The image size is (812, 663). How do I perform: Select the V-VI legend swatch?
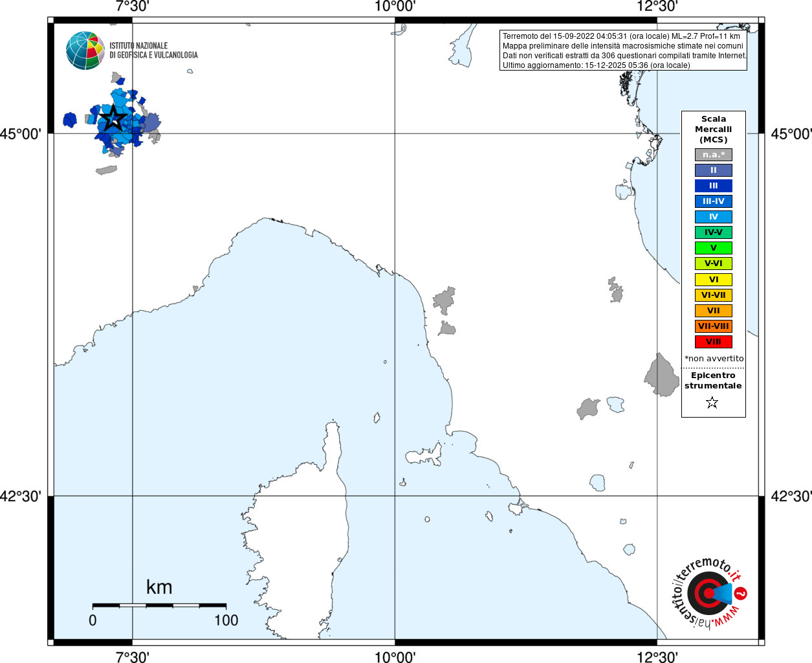point(714,264)
